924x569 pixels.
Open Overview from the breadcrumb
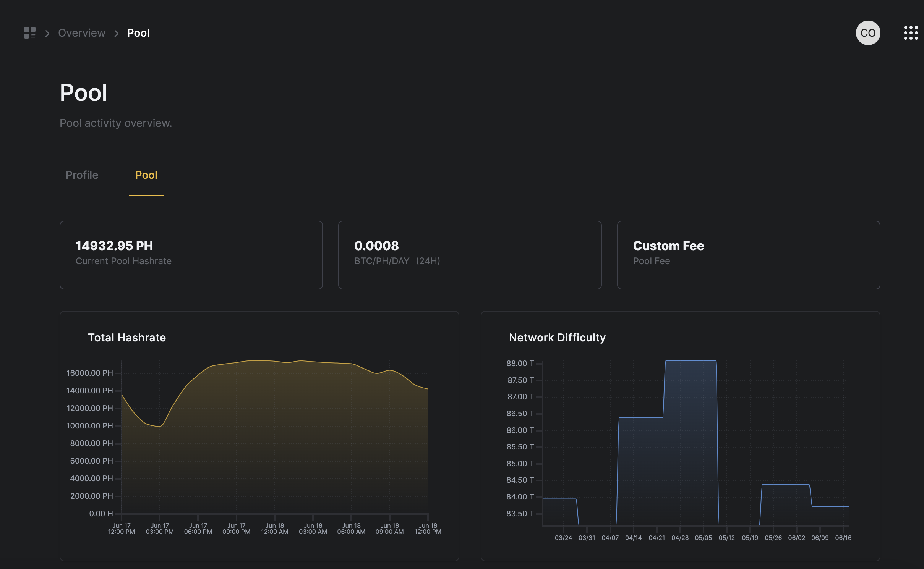pyautogui.click(x=81, y=33)
